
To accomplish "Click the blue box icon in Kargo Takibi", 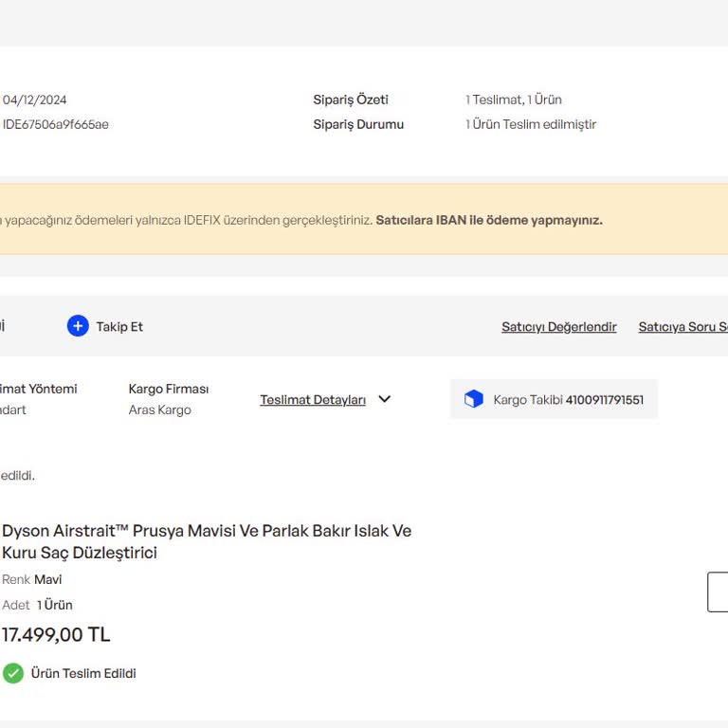I will tap(474, 400).
